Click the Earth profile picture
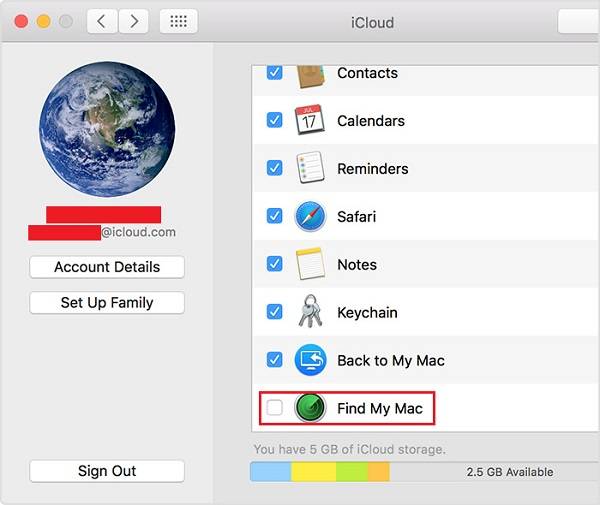Screen dimensions: 600x505 point(107,129)
